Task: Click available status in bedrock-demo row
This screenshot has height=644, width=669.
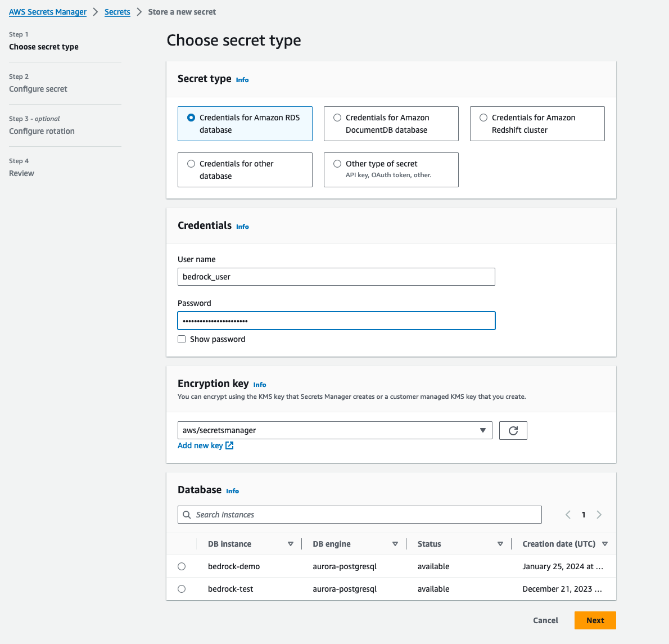Action: click(x=433, y=566)
